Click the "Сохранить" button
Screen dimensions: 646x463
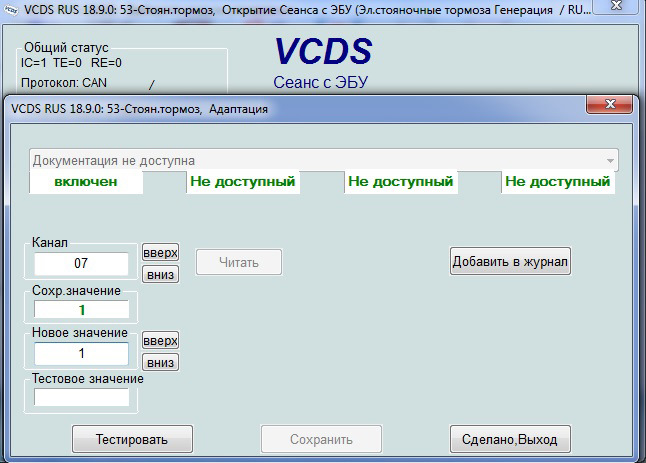point(321,439)
